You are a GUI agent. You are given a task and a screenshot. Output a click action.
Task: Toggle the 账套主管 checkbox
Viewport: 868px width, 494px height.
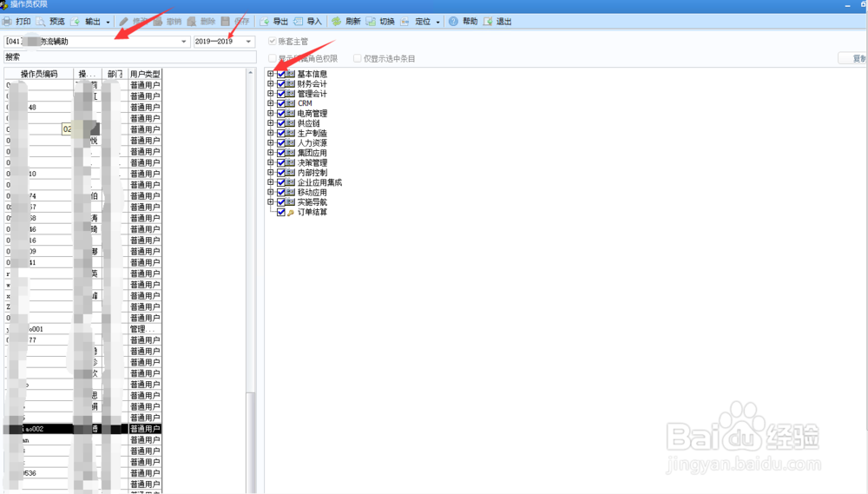coord(273,42)
